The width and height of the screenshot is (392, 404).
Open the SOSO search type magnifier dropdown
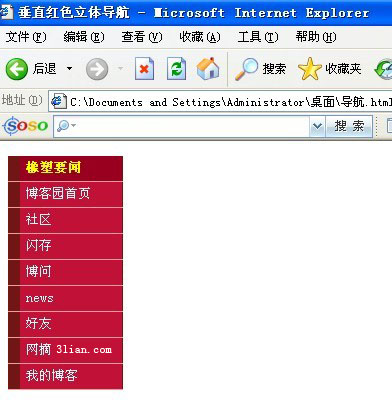[66, 126]
